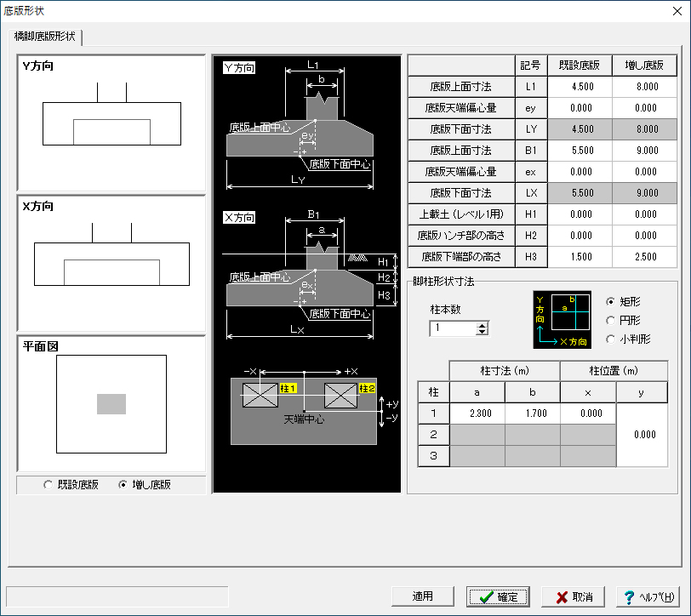Select the 既設底版 radio button
The height and width of the screenshot is (616, 691).
48,485
